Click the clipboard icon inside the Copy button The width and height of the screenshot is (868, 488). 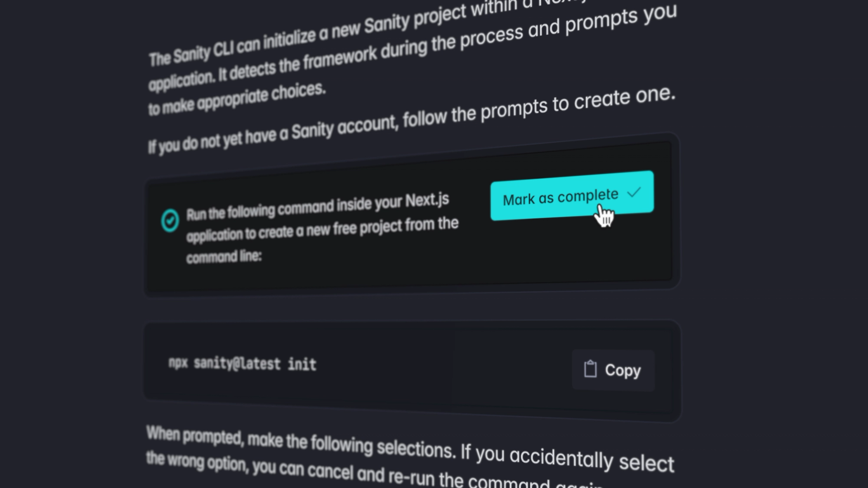tap(590, 369)
